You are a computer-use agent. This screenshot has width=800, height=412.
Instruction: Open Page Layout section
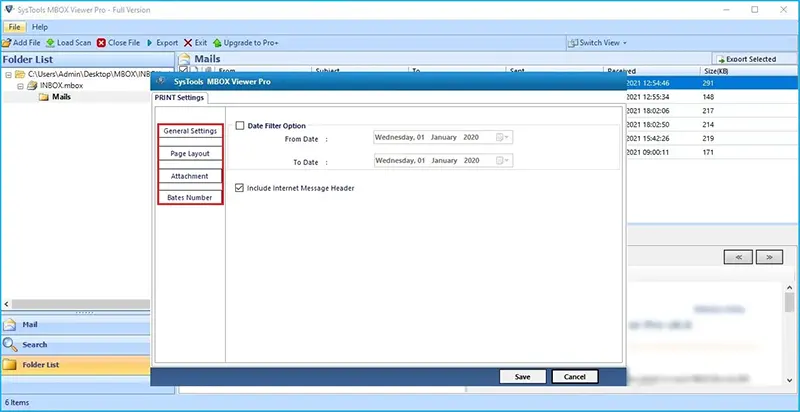(190, 153)
